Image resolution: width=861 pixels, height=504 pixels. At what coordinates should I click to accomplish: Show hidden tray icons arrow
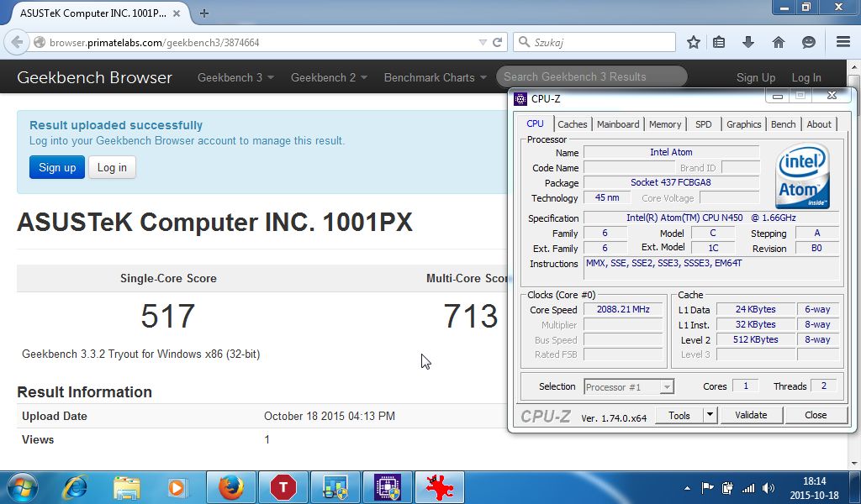click(687, 488)
